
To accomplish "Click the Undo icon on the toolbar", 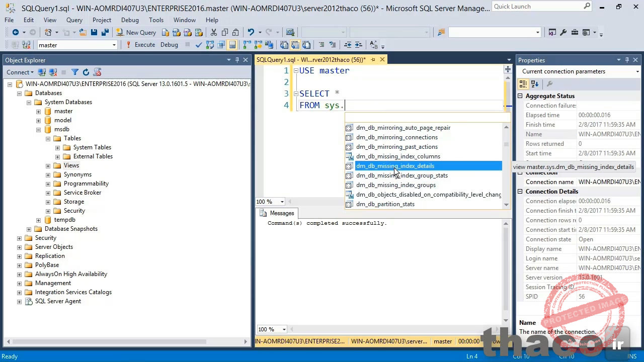I will click(250, 32).
